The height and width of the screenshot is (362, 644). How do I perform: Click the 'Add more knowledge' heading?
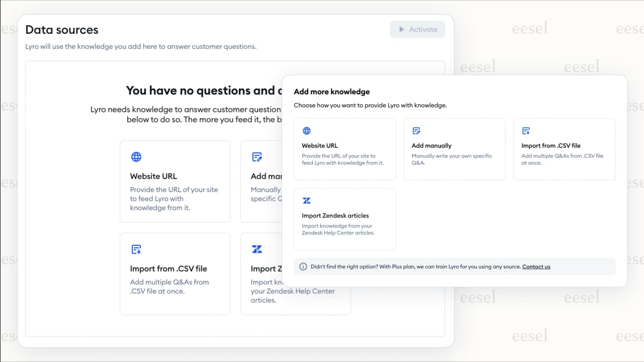(332, 92)
